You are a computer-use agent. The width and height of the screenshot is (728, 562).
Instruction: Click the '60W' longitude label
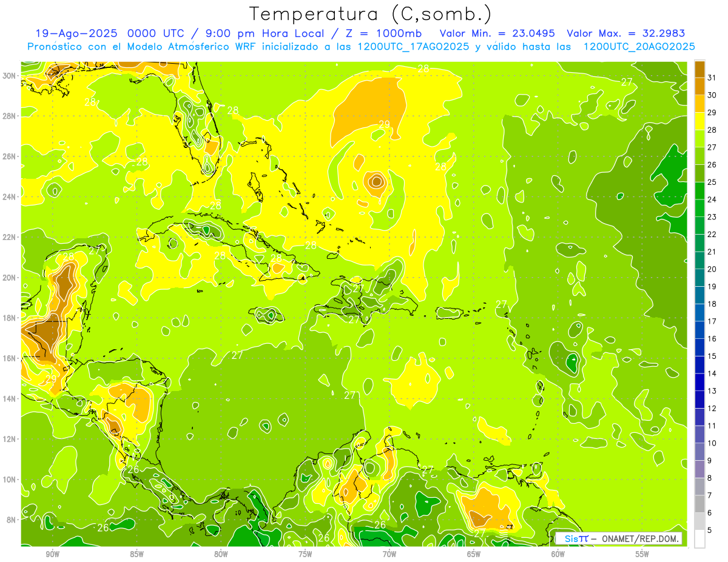click(x=558, y=554)
